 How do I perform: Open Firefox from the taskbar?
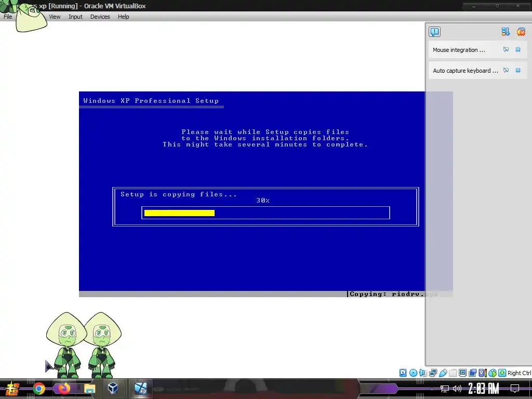[x=64, y=389]
